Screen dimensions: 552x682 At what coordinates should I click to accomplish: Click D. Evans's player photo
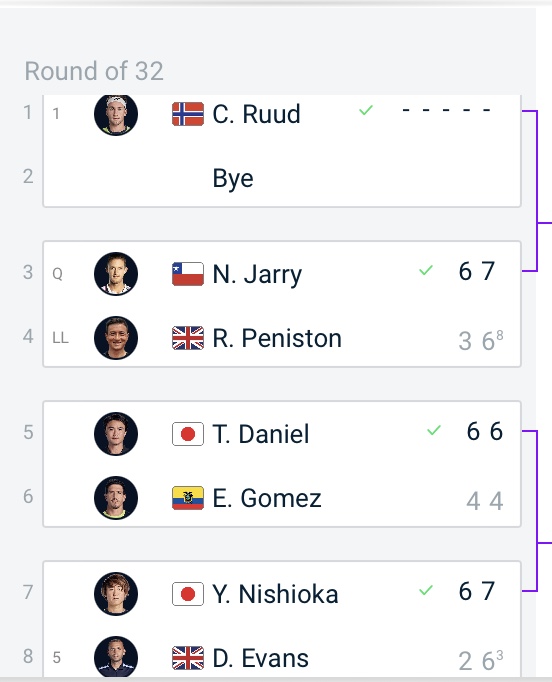(116, 657)
